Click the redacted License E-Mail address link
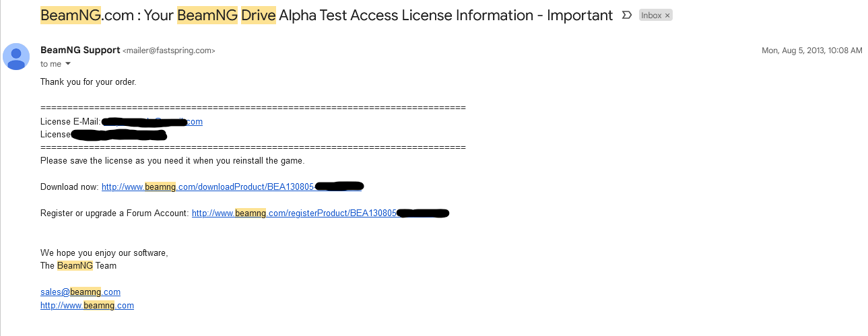Screen dimensions: 868x336 (x=152, y=122)
